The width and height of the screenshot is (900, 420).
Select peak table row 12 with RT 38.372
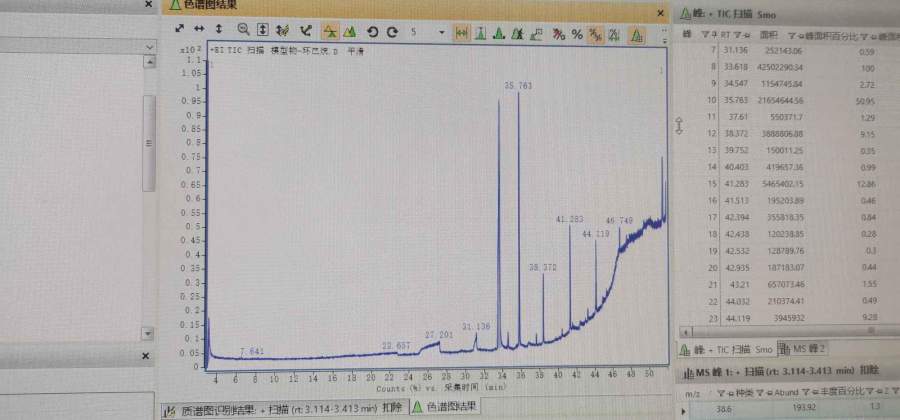(789, 134)
